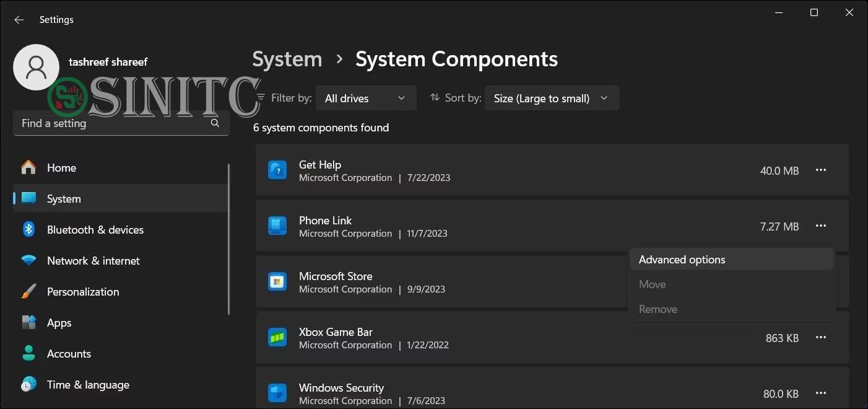Click the 6 system components found text
This screenshot has height=409, width=868.
coord(321,128)
